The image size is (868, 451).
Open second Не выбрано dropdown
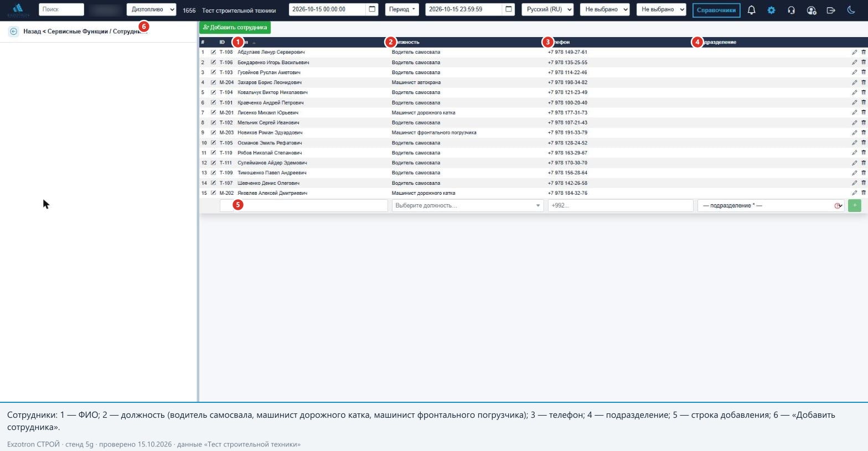click(x=661, y=9)
